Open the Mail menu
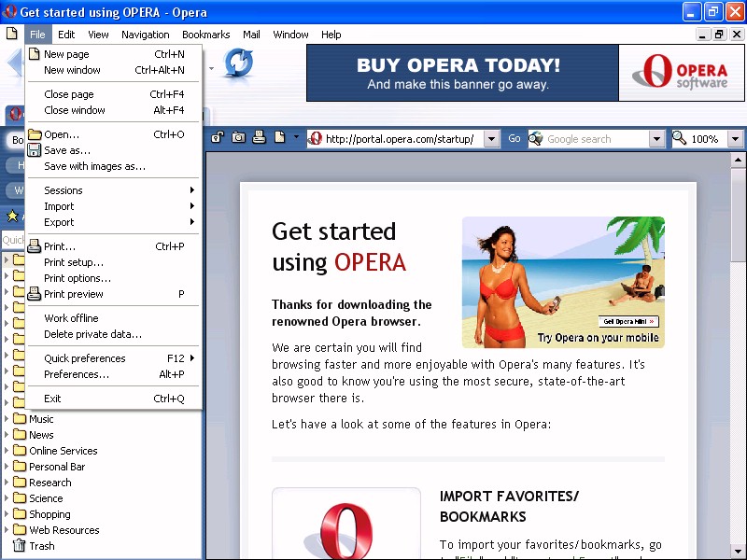 pos(251,35)
